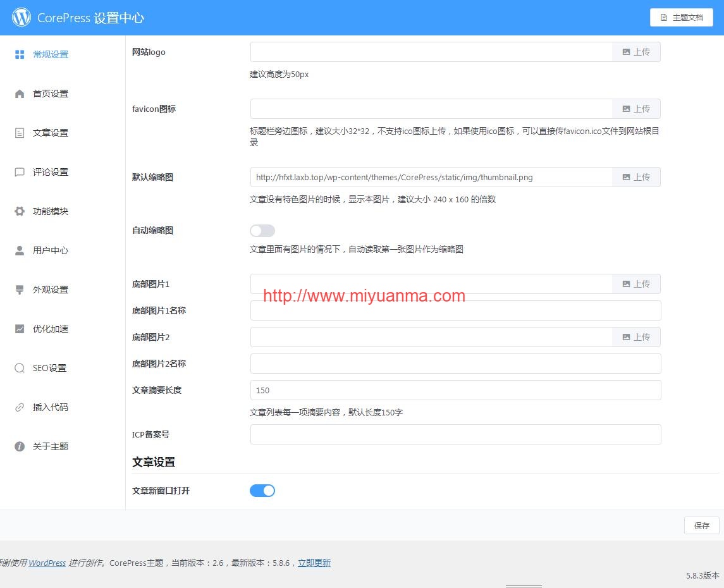Screen dimensions: 724x588
Task: Click 上传 button for 默认缩略图
Action: coord(636,177)
